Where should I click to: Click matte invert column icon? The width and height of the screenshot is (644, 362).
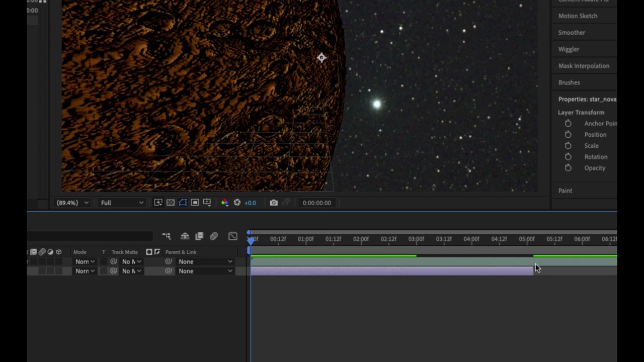[157, 252]
